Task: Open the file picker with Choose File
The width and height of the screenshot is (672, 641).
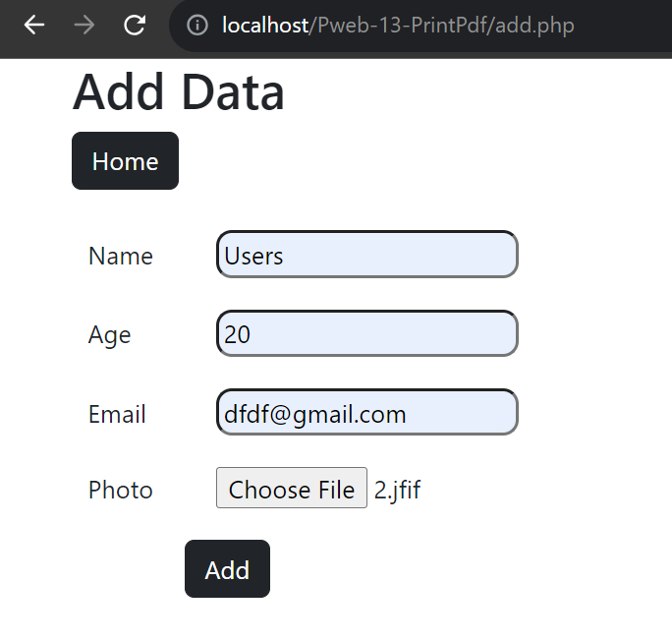Action: click(x=292, y=488)
